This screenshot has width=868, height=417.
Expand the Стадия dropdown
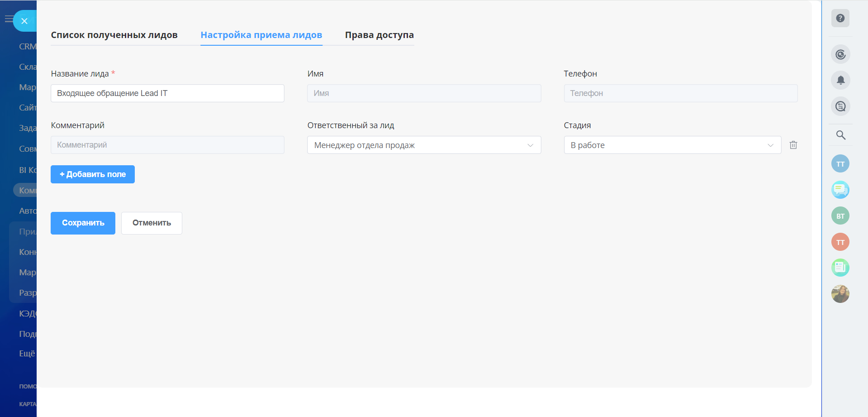click(x=672, y=145)
